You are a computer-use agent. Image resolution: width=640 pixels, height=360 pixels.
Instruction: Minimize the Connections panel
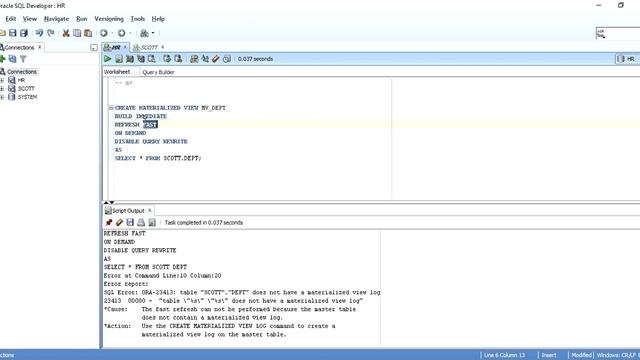(x=94, y=48)
